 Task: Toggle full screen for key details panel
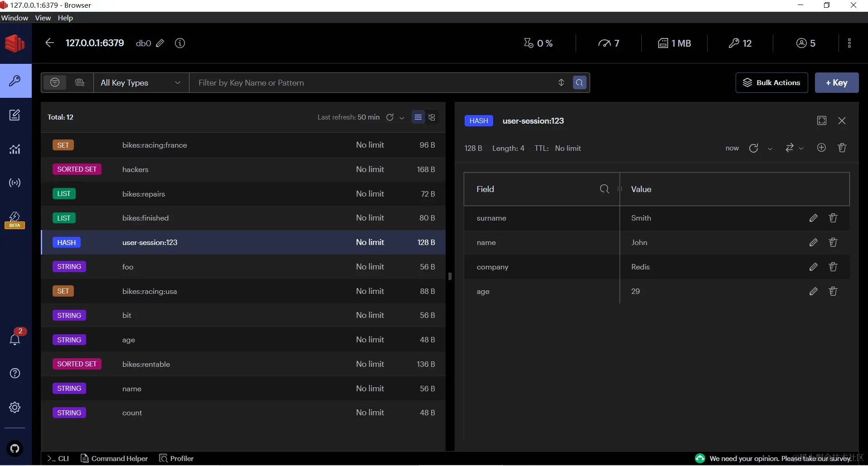[822, 120]
